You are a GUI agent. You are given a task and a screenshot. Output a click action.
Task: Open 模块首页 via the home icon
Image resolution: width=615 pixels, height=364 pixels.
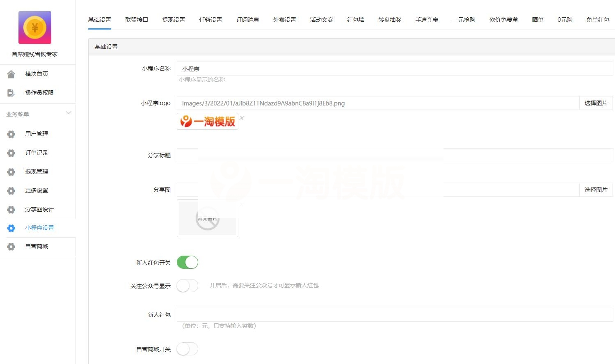(x=11, y=74)
